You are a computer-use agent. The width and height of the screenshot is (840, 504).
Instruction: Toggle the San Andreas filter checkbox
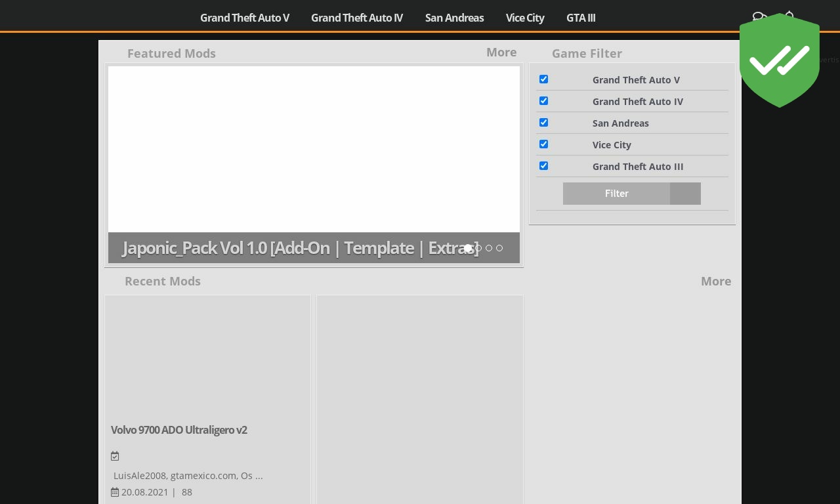click(x=543, y=123)
